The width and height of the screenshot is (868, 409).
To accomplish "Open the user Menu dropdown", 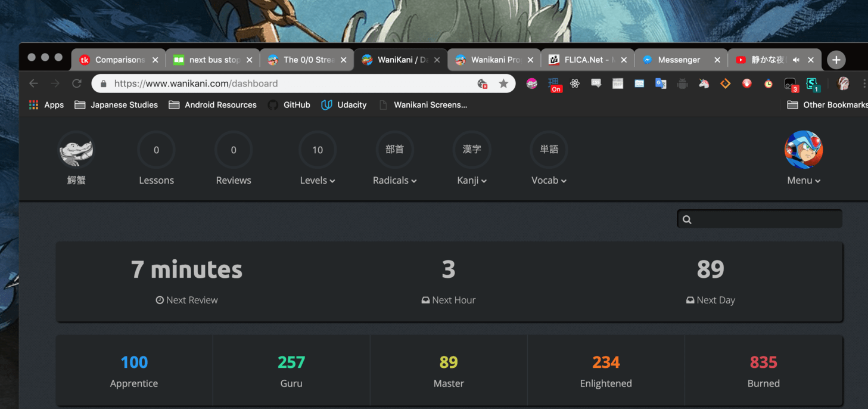I will [x=804, y=180].
